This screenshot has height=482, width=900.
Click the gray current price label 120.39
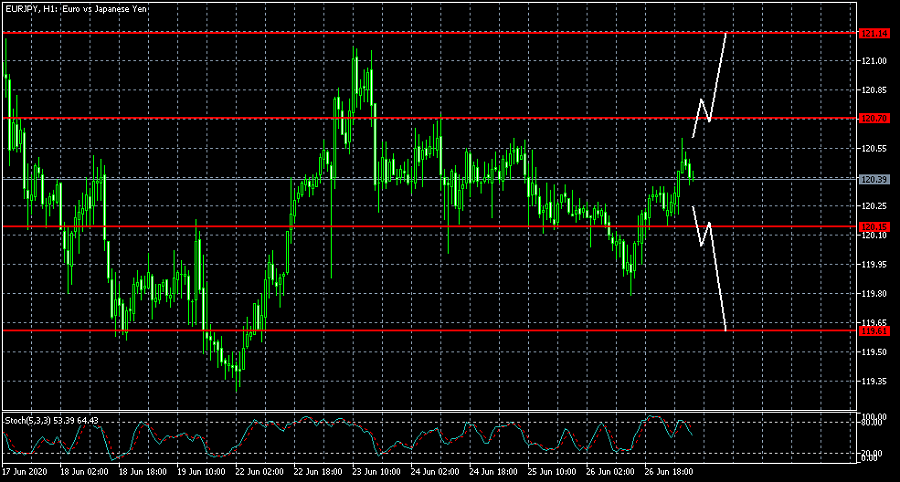pyautogui.click(x=874, y=179)
